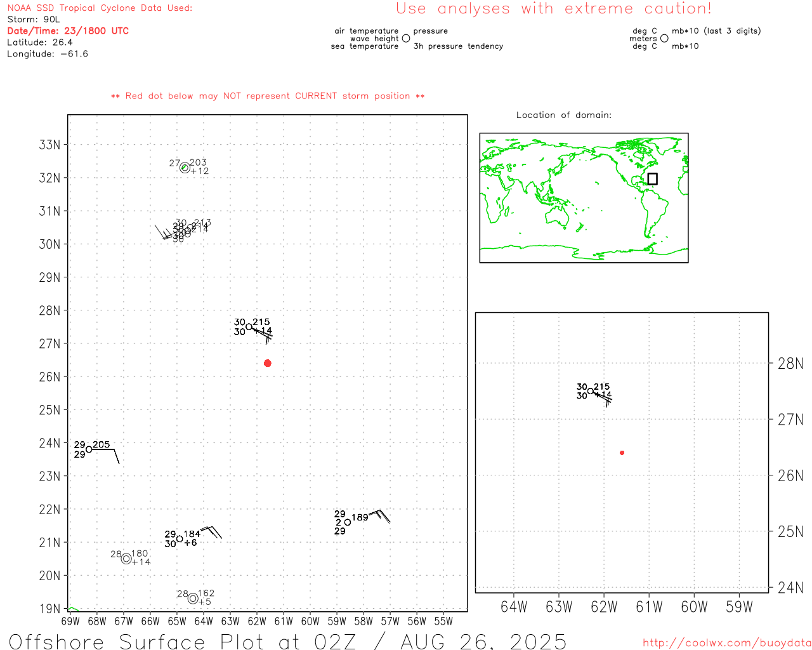Click the +12 tendency value near 32N
812x650 pixels.
(x=200, y=171)
